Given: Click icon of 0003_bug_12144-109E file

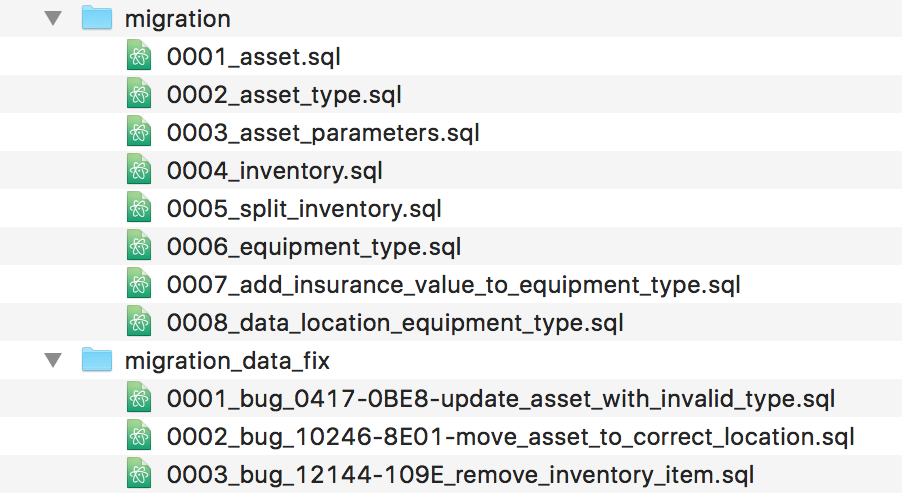Looking at the screenshot, I should click(139, 475).
